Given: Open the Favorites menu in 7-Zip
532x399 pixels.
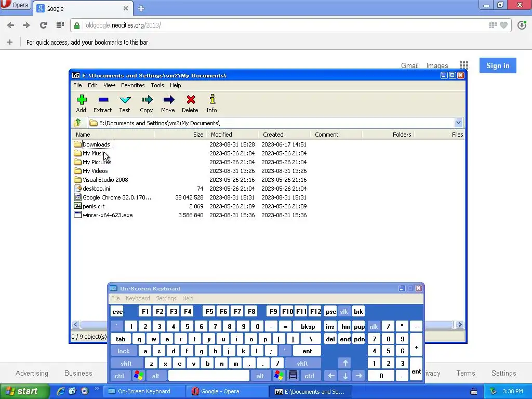Looking at the screenshot, I should [132, 85].
